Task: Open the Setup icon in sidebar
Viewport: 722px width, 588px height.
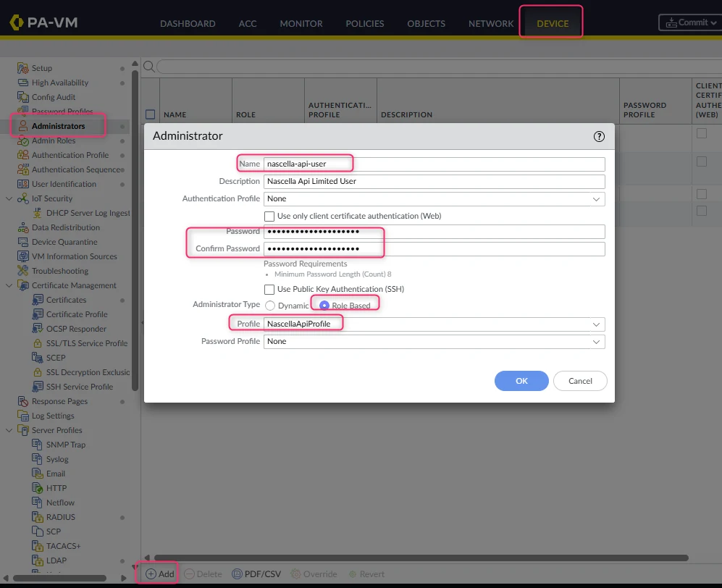Action: 22,68
